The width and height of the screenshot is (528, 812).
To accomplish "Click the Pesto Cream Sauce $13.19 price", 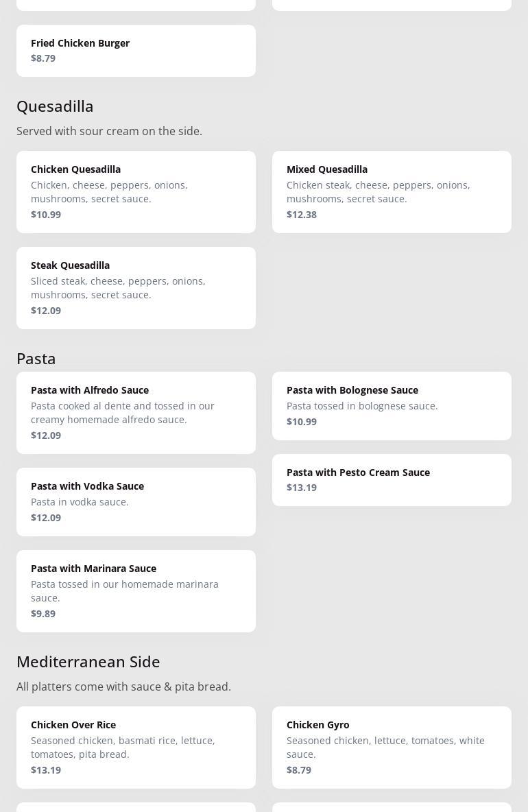I will point(302,488).
